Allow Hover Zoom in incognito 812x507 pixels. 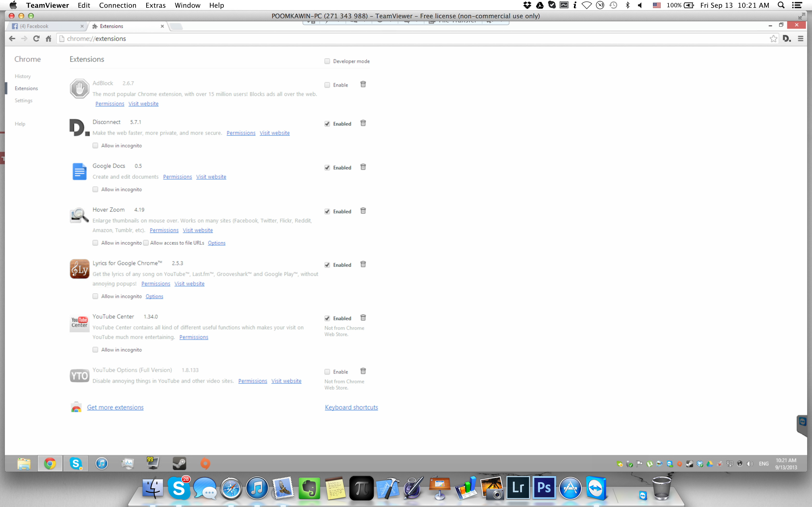click(x=95, y=243)
